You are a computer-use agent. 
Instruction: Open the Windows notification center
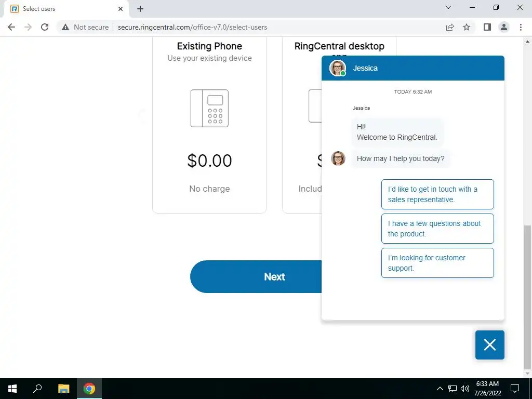(x=515, y=389)
